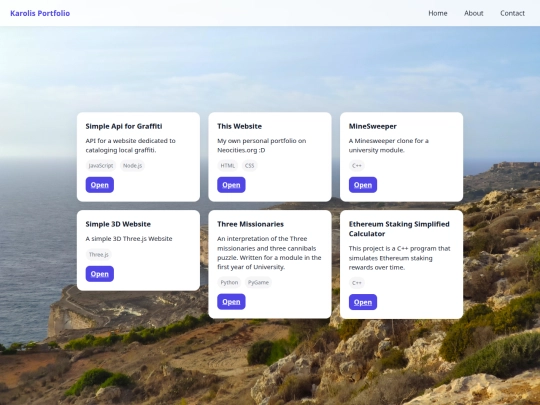The height and width of the screenshot is (405, 540).
Task: Click the JavaScript tag
Action: click(x=101, y=166)
